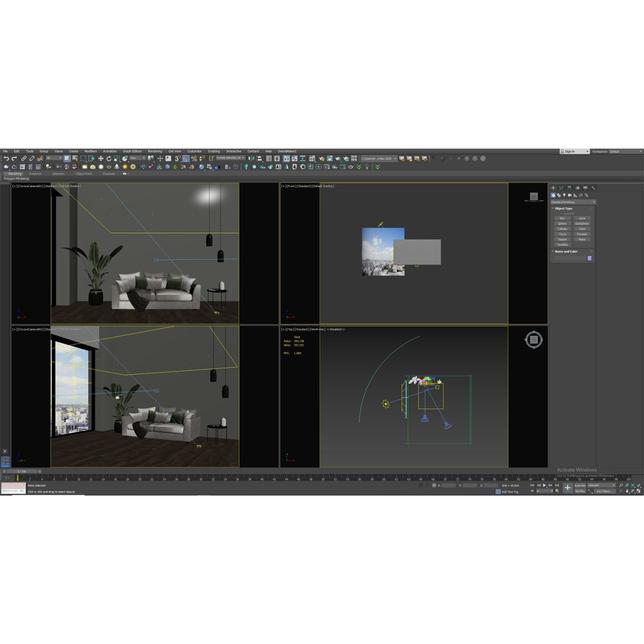Click the Key Filters button
Viewport: 644px width, 644px height.
click(x=603, y=491)
